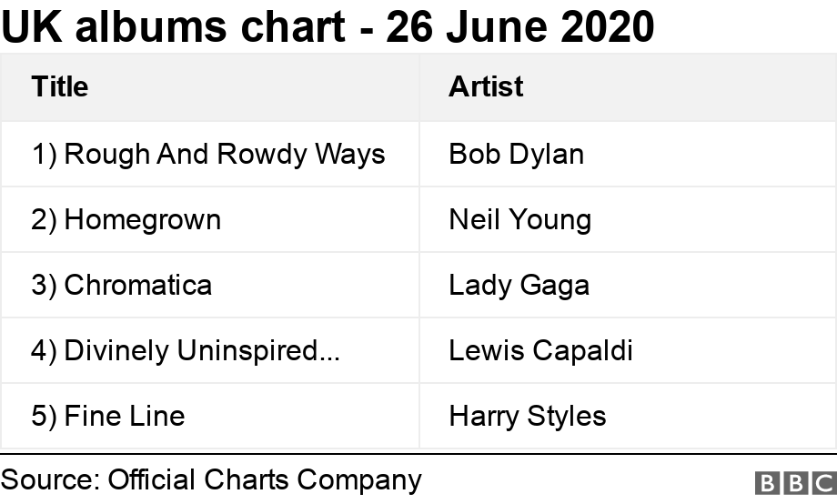Click the "Artist" column header
This screenshot has height=504, width=837.
point(486,86)
